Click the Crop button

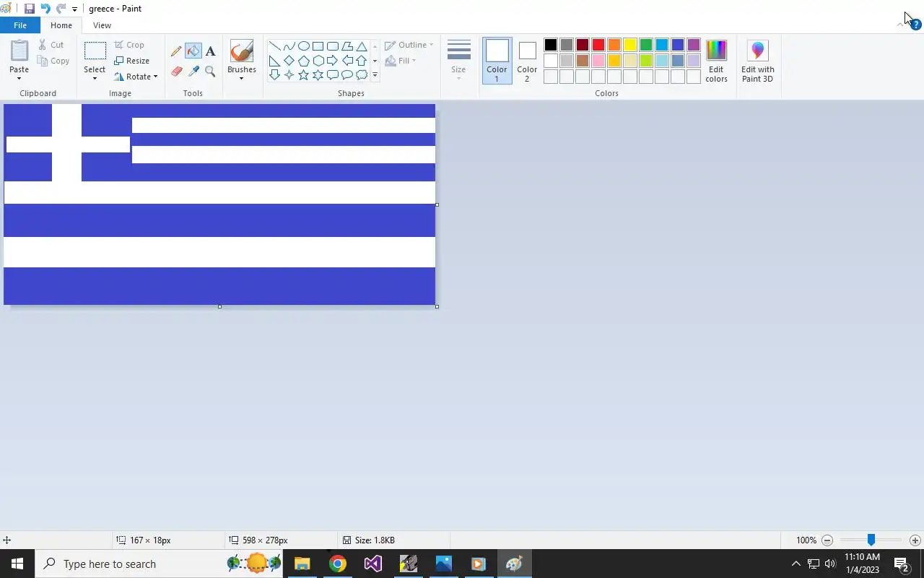point(129,45)
